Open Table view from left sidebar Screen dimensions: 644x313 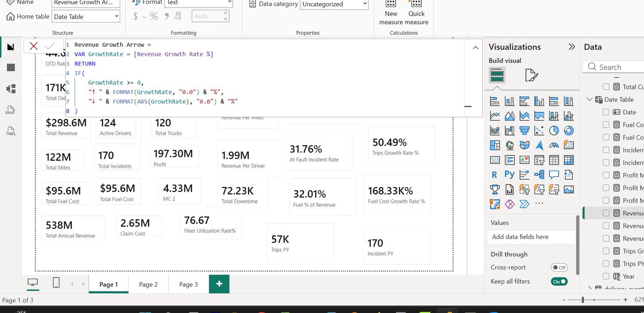point(10,68)
